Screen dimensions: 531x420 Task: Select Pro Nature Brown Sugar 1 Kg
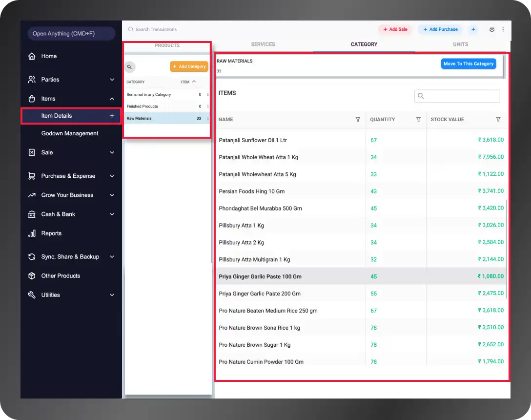click(x=361, y=345)
